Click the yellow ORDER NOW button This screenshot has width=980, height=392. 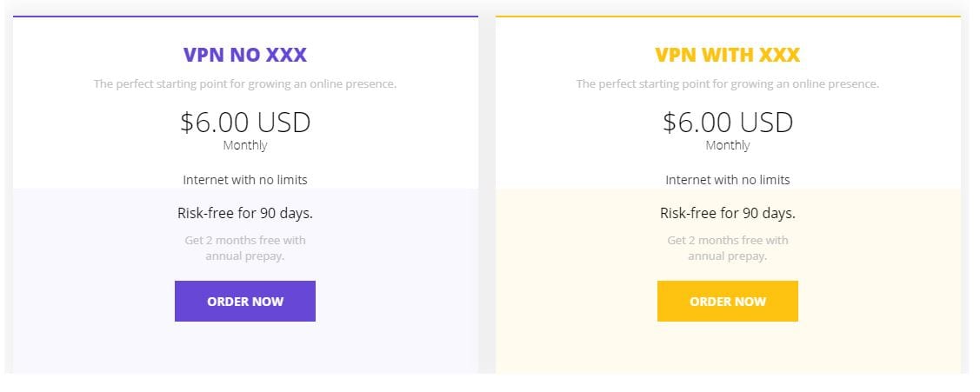tap(728, 301)
